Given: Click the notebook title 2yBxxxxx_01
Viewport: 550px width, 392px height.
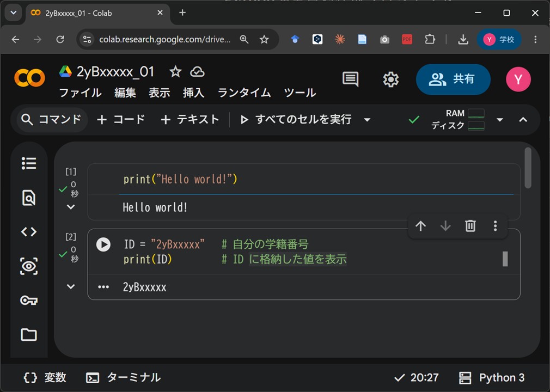Looking at the screenshot, I should (115, 72).
